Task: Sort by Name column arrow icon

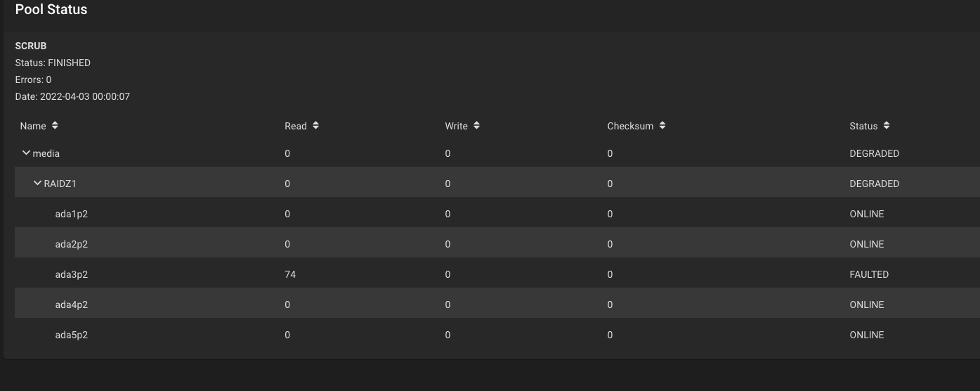Action: point(55,125)
